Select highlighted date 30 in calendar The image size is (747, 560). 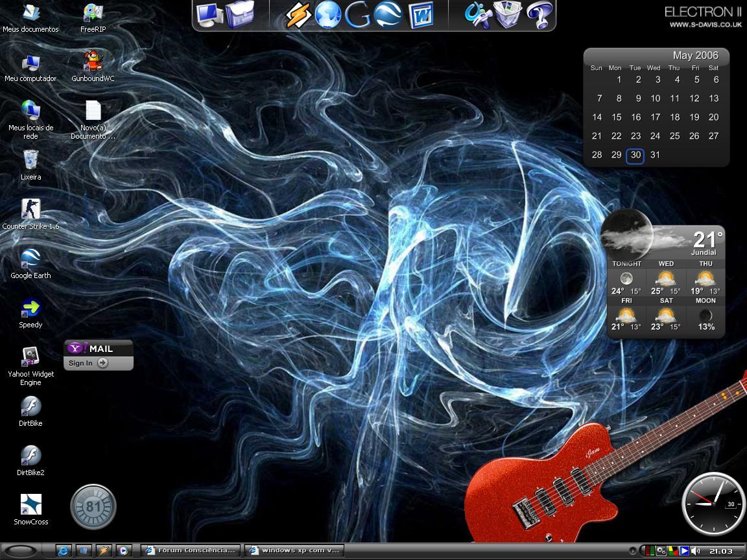[635, 156]
